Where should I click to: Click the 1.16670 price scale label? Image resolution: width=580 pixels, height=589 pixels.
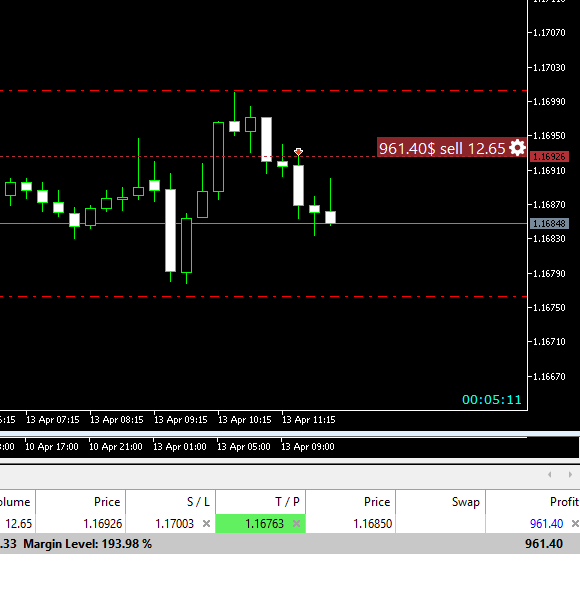[x=549, y=376]
